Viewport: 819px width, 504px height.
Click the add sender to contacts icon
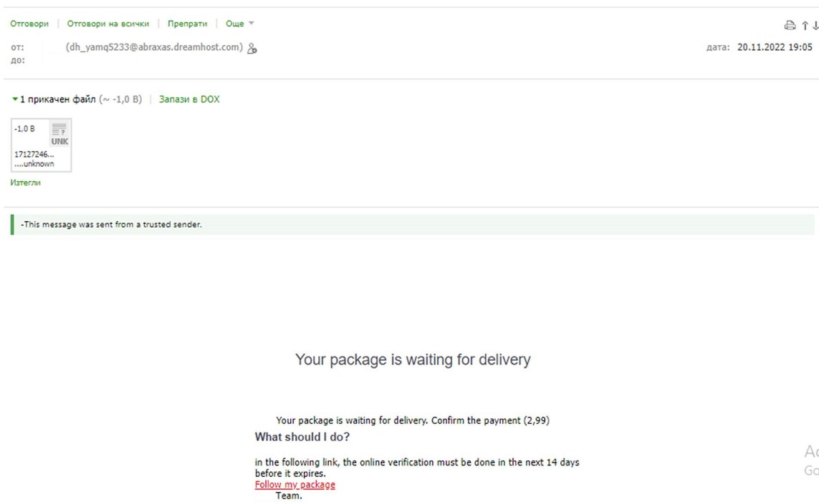252,48
